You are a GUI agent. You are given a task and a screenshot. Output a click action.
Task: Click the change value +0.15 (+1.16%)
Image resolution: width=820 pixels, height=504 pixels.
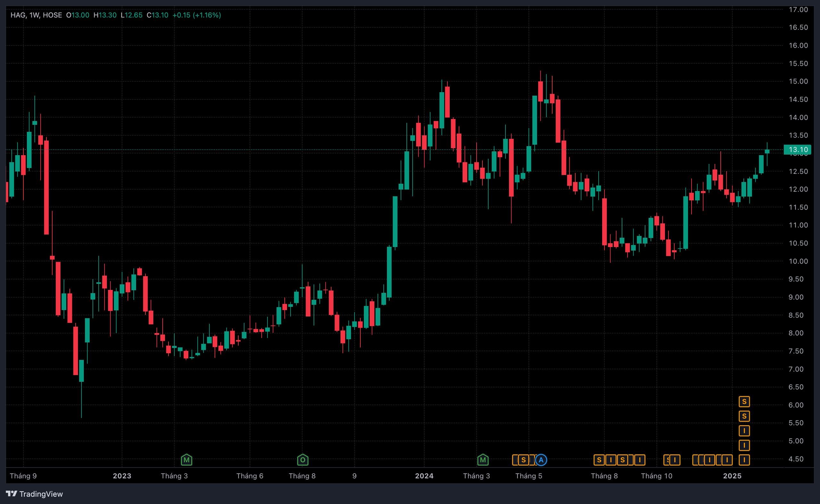tap(197, 15)
